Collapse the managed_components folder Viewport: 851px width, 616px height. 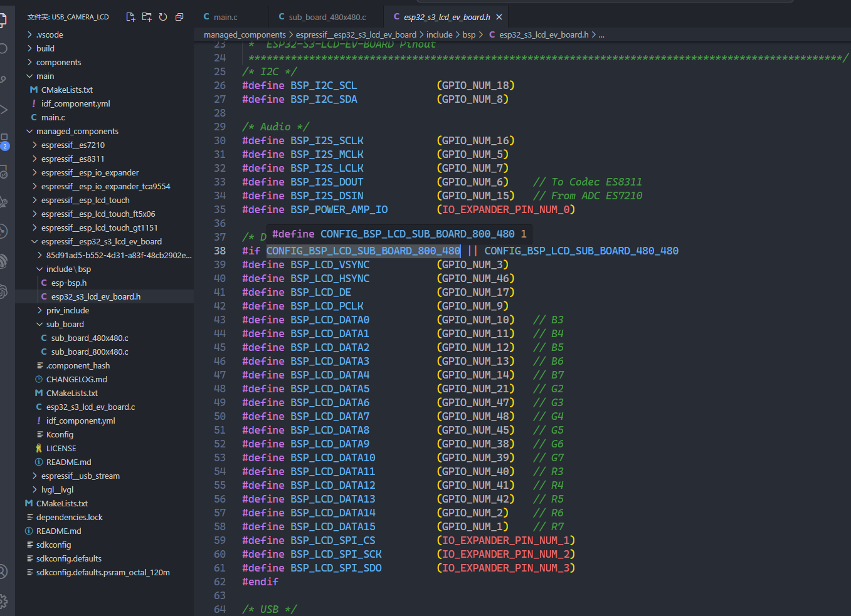[29, 131]
